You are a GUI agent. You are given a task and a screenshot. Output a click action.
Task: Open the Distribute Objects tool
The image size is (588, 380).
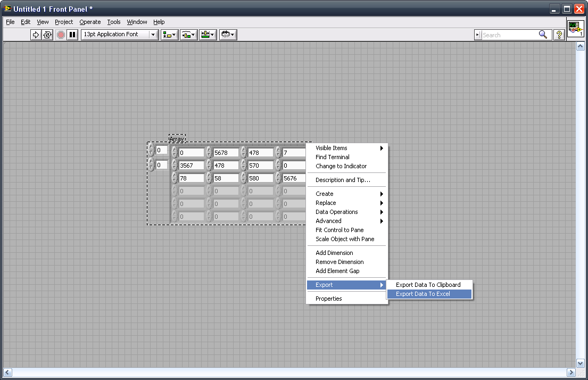click(188, 35)
